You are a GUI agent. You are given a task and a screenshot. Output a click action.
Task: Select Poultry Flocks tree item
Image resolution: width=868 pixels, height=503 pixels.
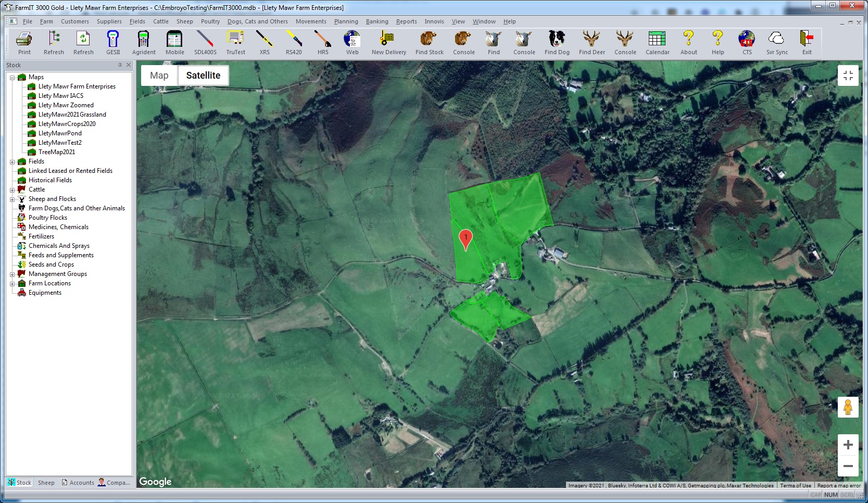[x=48, y=218]
